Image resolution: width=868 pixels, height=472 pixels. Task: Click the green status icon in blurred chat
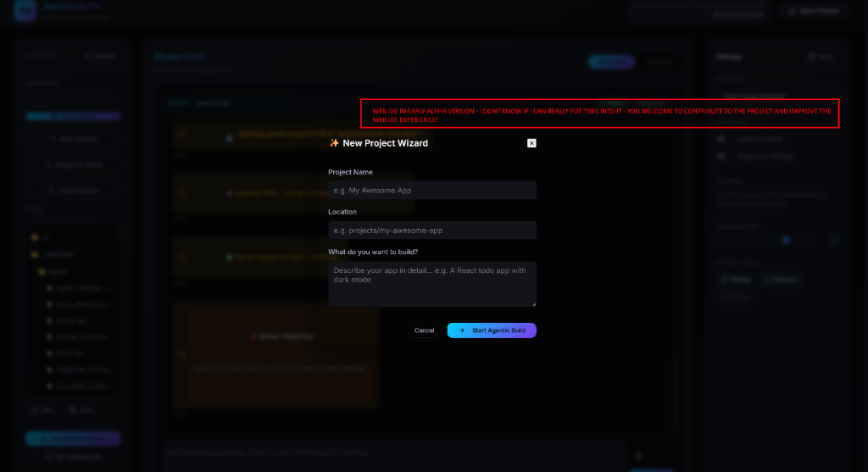229,257
